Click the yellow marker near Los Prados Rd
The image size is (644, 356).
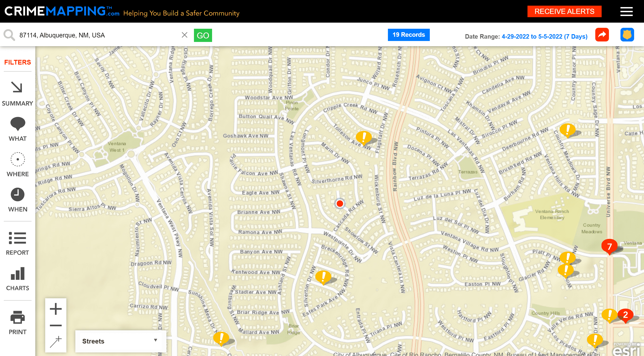595,341
